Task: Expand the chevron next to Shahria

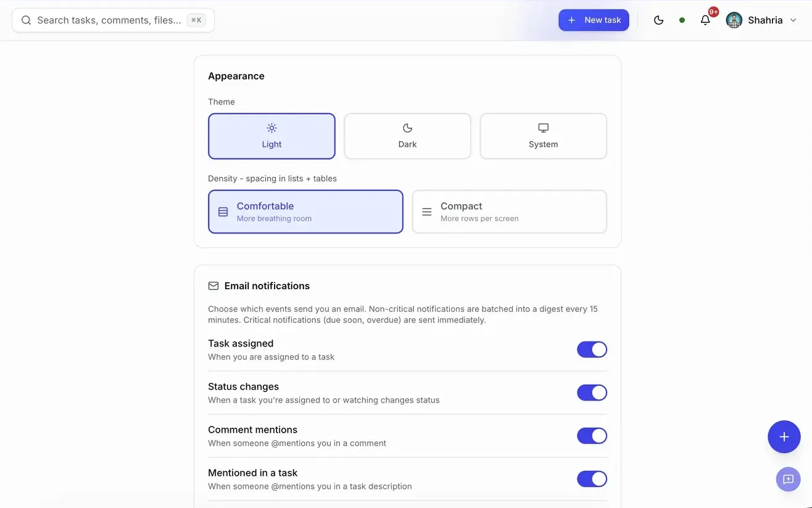Action: click(x=793, y=20)
